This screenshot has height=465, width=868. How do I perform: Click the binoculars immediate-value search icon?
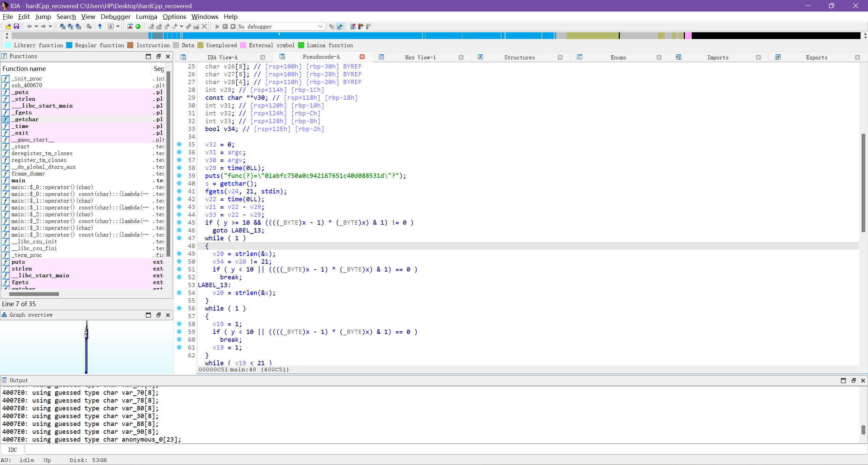62,26
